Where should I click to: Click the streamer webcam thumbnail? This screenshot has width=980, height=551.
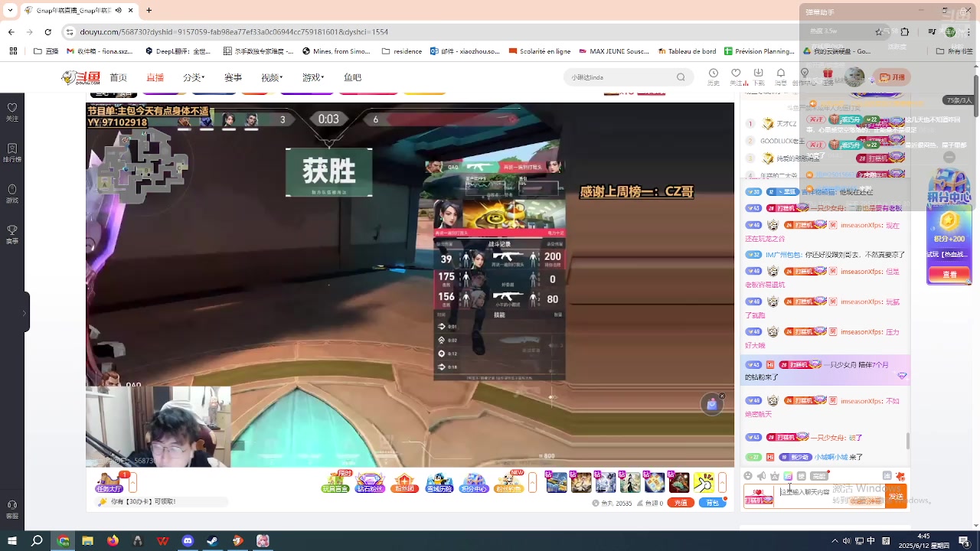(158, 426)
